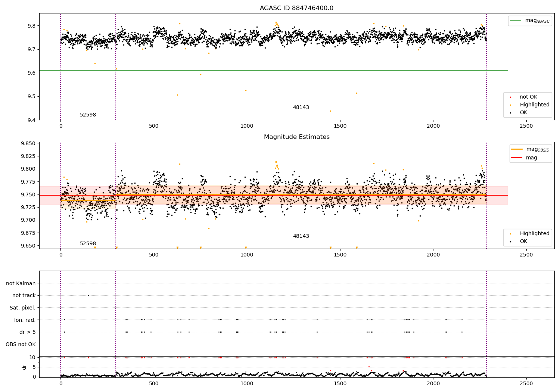Click 'Highlighted' in the Magnitude Estimates legend
Image resolution: width=560 pixels, height=392 pixels.
pyautogui.click(x=535, y=234)
